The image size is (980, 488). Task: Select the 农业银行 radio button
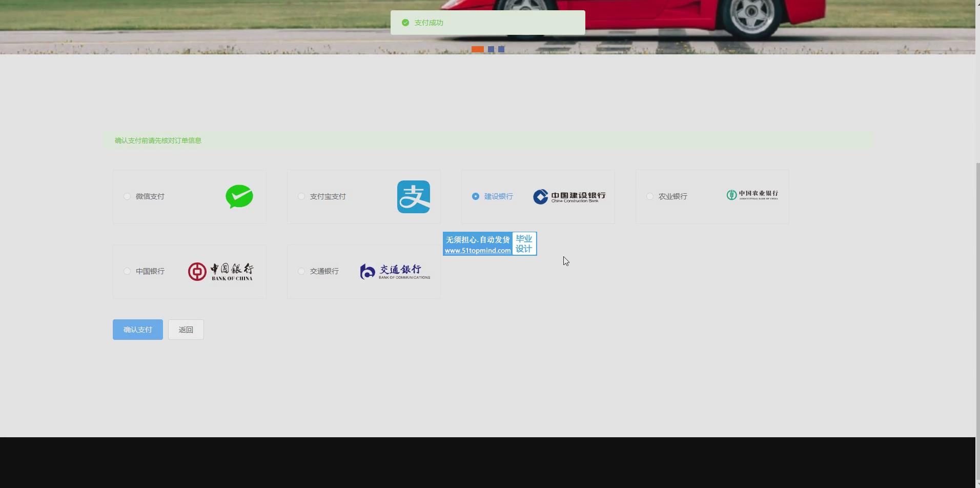pos(650,196)
